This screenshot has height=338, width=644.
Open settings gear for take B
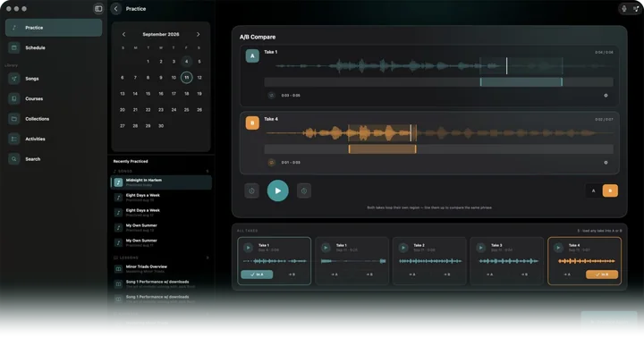click(x=606, y=163)
